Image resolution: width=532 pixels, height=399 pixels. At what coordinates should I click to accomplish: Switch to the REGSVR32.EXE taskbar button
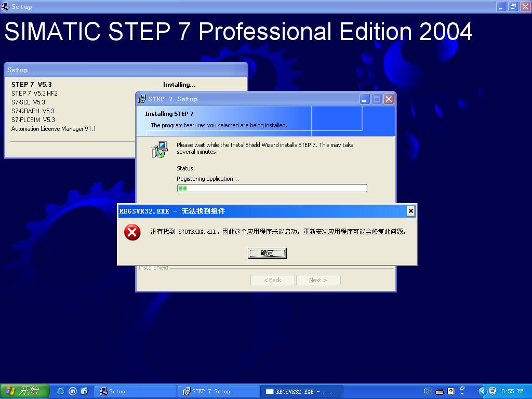(302, 391)
